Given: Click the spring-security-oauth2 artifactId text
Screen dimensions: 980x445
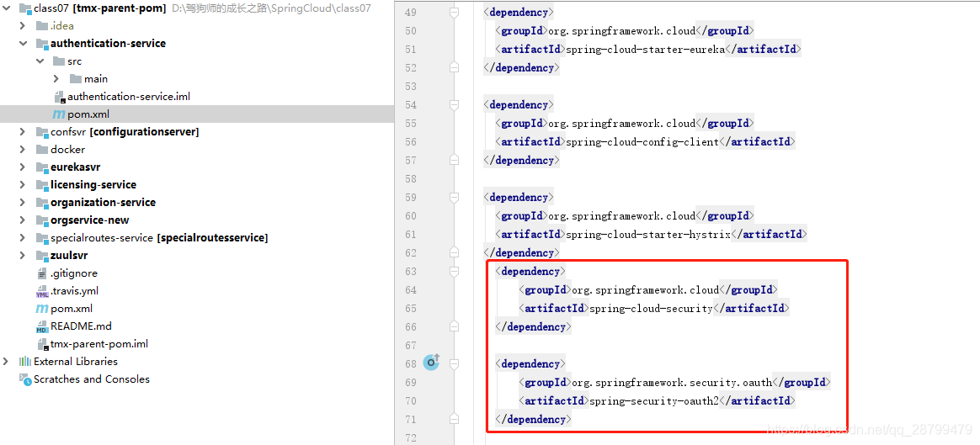Looking at the screenshot, I should 654,400.
